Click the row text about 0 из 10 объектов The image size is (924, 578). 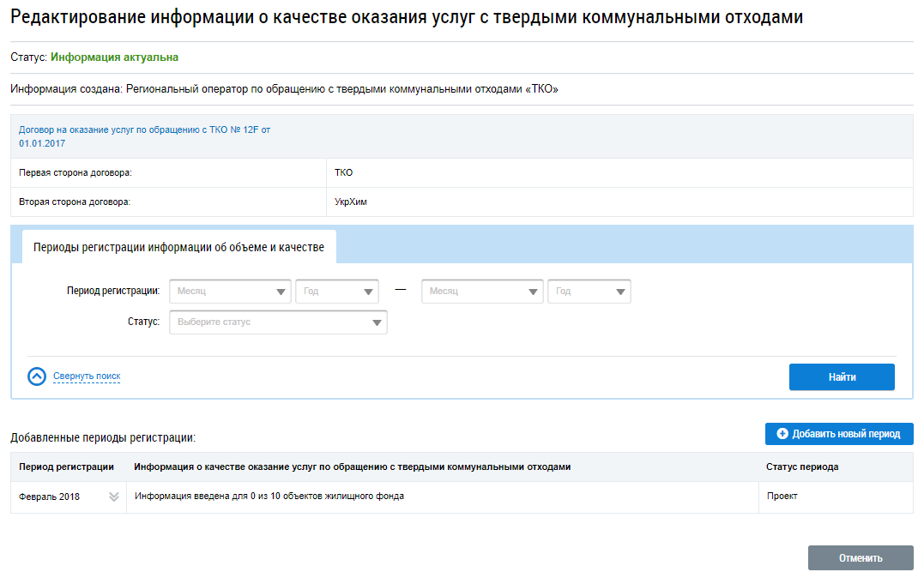coord(269,497)
